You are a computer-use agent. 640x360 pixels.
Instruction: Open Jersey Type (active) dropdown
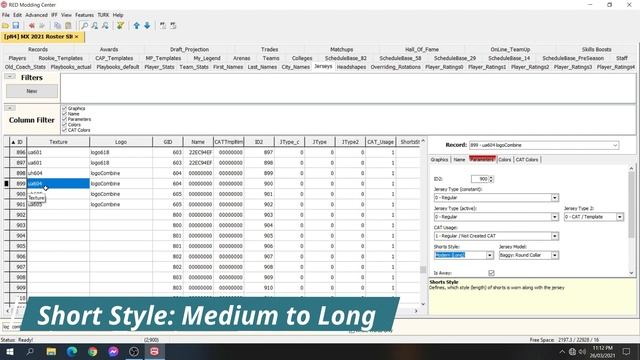coord(555,217)
